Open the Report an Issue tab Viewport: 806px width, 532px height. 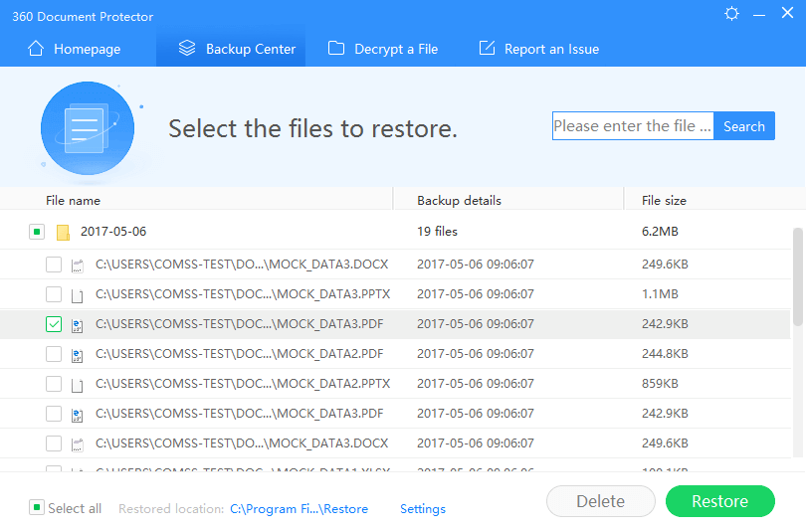[x=539, y=49]
